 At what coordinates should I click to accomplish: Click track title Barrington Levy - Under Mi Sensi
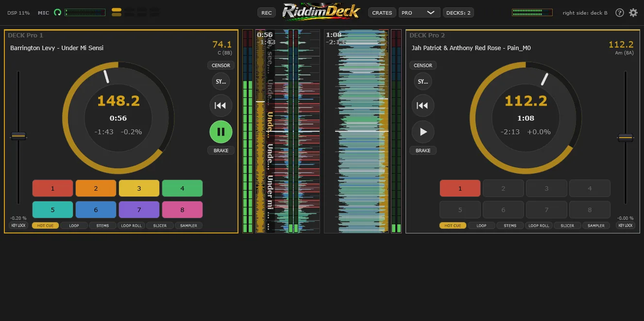point(57,48)
